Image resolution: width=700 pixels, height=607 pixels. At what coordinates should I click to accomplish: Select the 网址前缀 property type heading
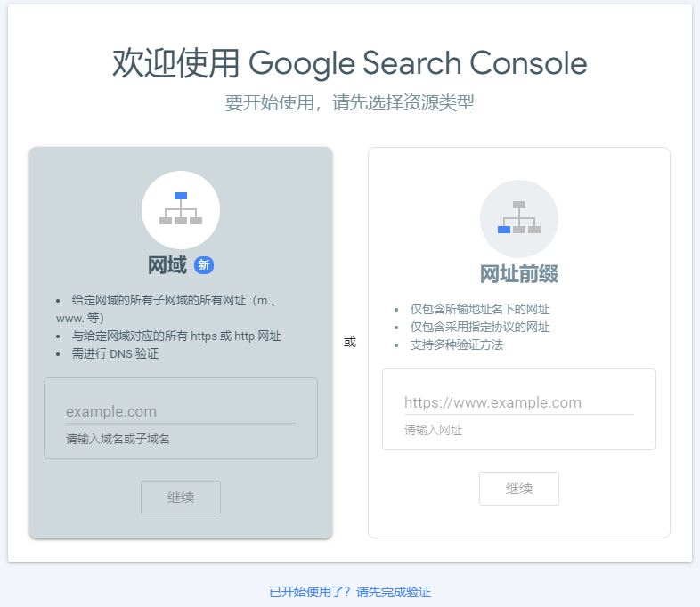click(x=519, y=274)
